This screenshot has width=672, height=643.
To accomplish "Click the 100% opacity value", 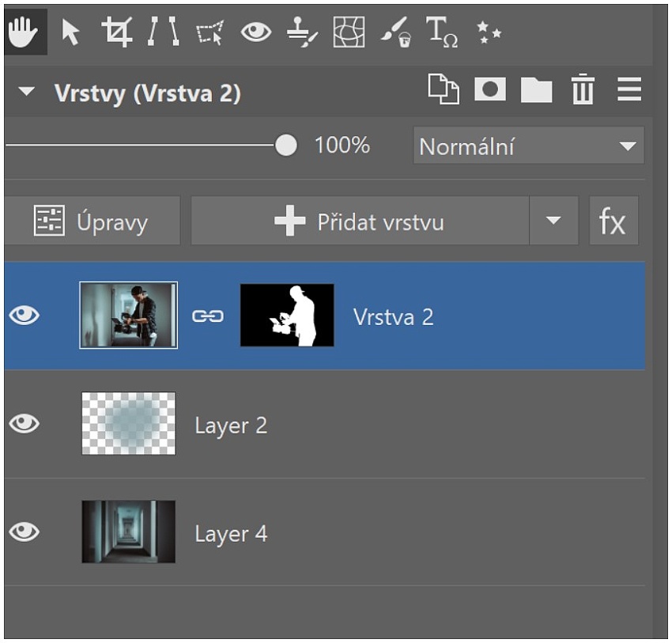I will point(342,146).
